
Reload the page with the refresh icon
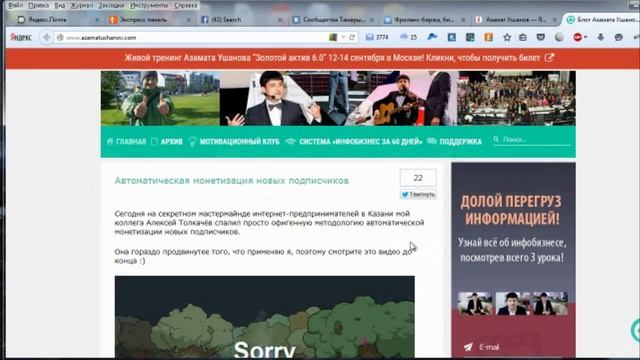coord(352,38)
